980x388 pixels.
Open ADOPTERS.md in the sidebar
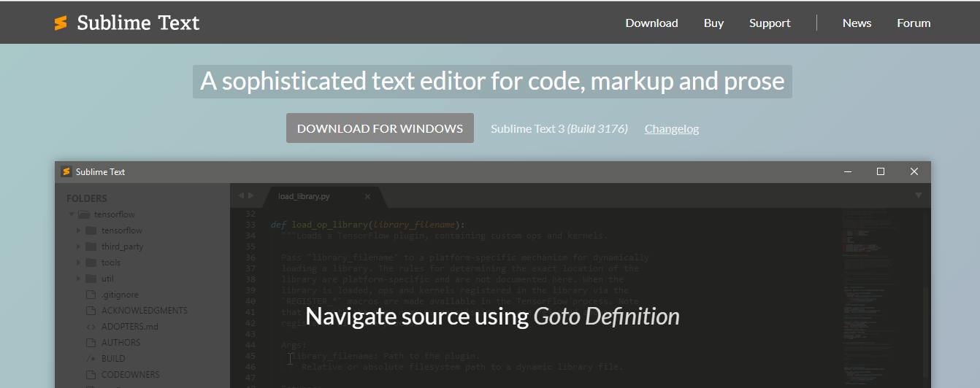[130, 327]
